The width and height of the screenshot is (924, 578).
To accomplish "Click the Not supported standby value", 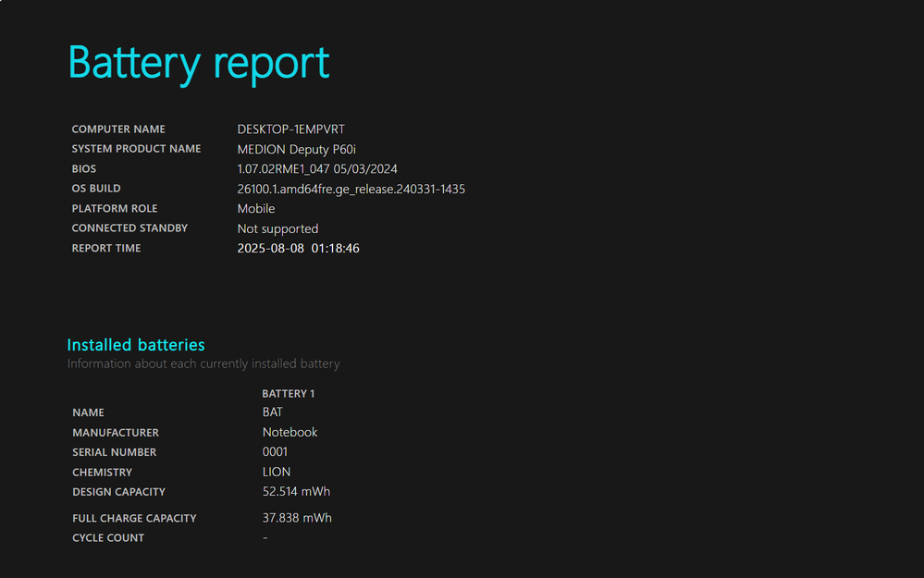I will (277, 228).
